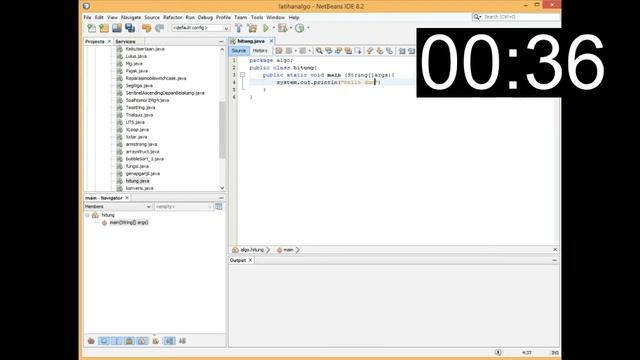The width and height of the screenshot is (640, 360).
Task: Open the Tools menu
Action: click(257, 18)
